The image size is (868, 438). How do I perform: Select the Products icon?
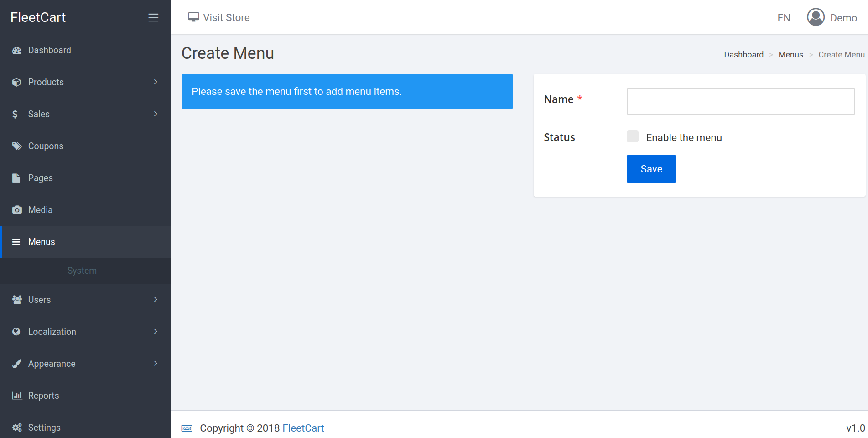16,82
